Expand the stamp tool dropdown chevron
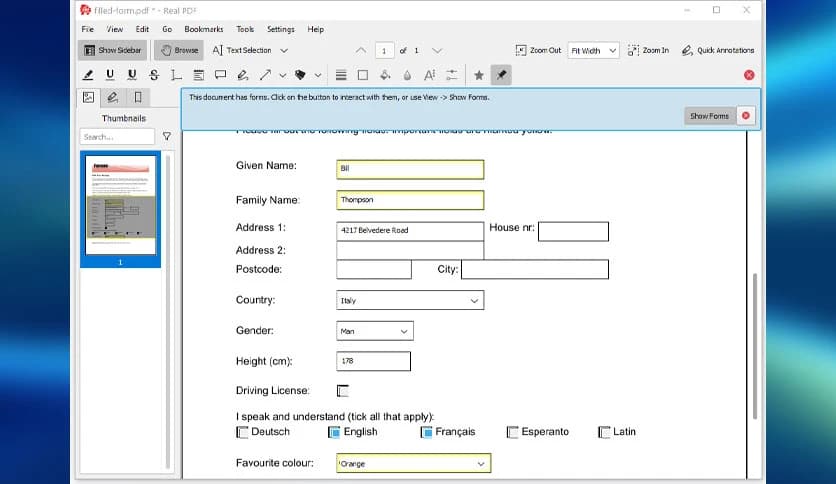 318,76
